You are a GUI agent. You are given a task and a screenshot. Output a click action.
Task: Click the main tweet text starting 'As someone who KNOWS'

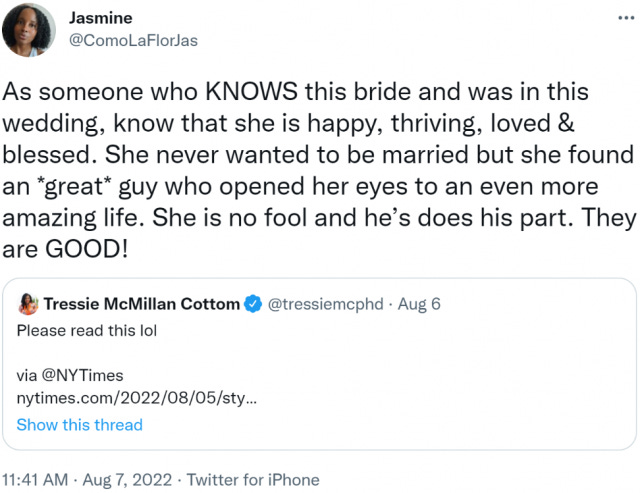(x=318, y=170)
